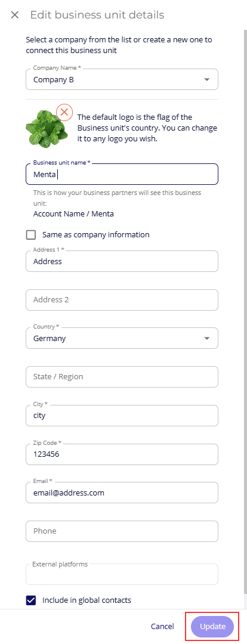Click the Cancel button
This screenshot has height=644, width=247.
162,627
